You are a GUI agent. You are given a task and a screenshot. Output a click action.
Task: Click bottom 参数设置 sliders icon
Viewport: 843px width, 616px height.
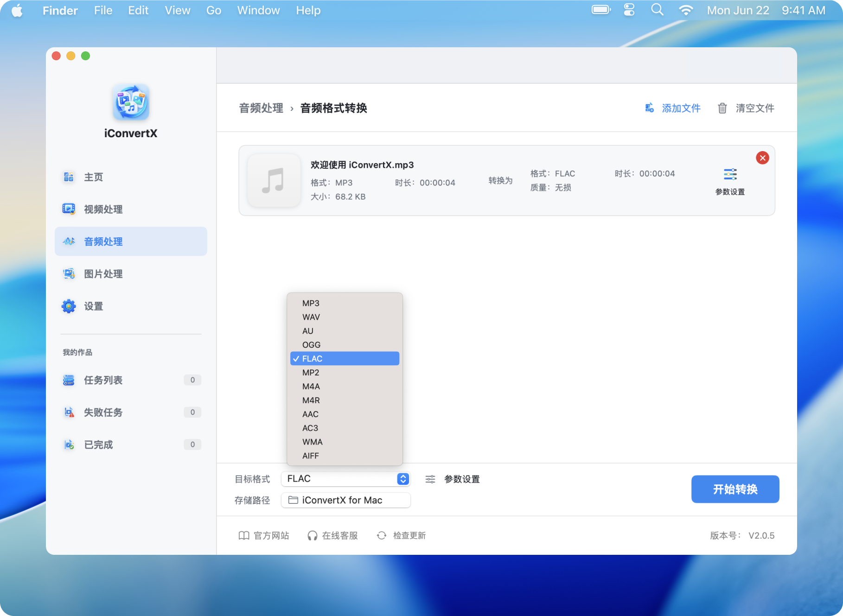click(x=430, y=479)
